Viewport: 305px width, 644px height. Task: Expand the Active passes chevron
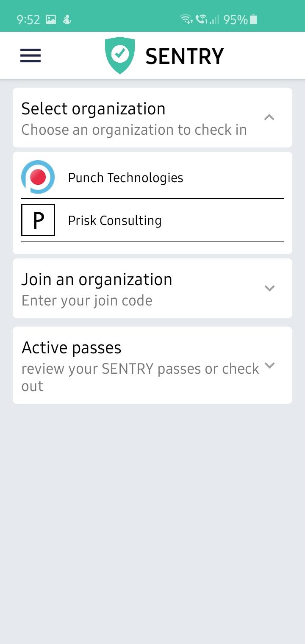[x=269, y=365]
